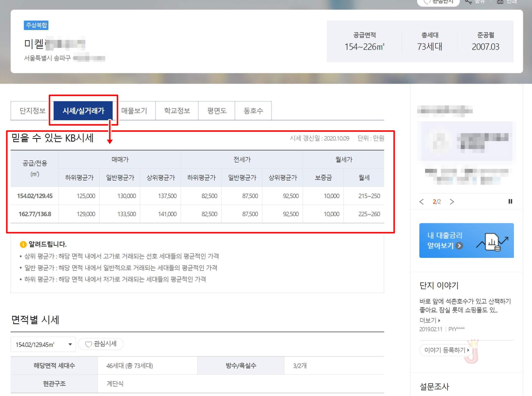Click the 162.77/136.8 area row label
The height and width of the screenshot is (396, 532).
coord(35,214)
